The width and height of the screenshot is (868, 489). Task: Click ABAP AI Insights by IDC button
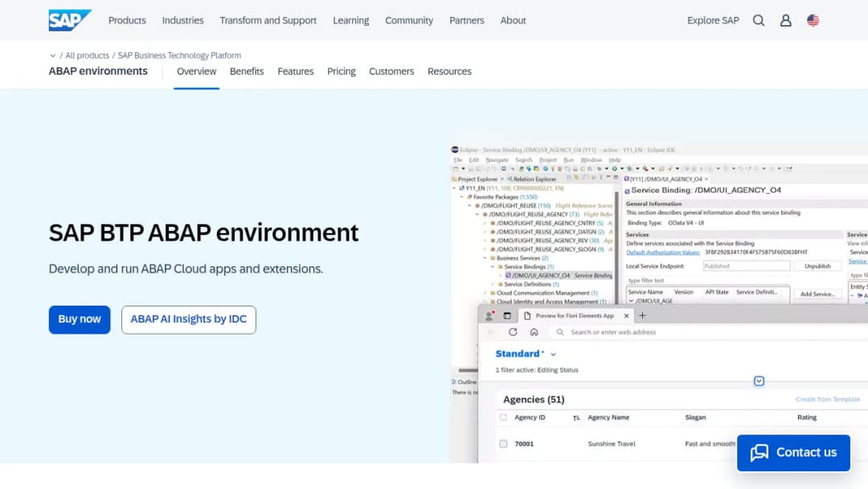[x=189, y=319]
